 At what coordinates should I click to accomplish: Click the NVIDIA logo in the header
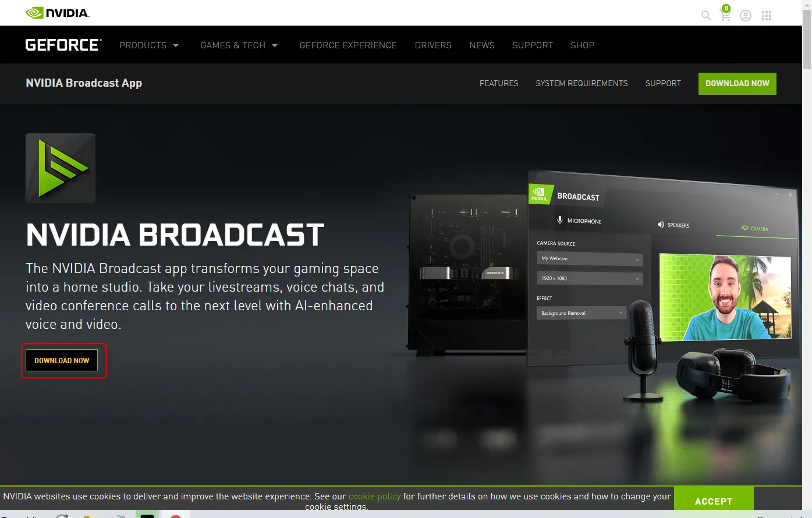coord(58,13)
